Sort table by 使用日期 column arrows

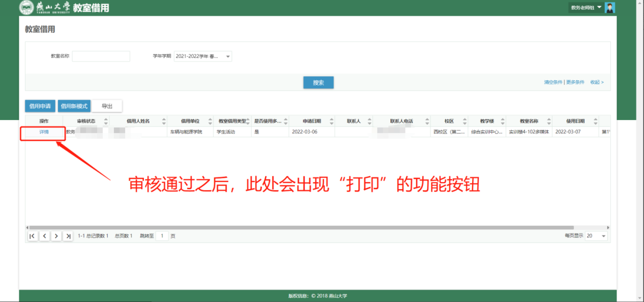point(595,122)
